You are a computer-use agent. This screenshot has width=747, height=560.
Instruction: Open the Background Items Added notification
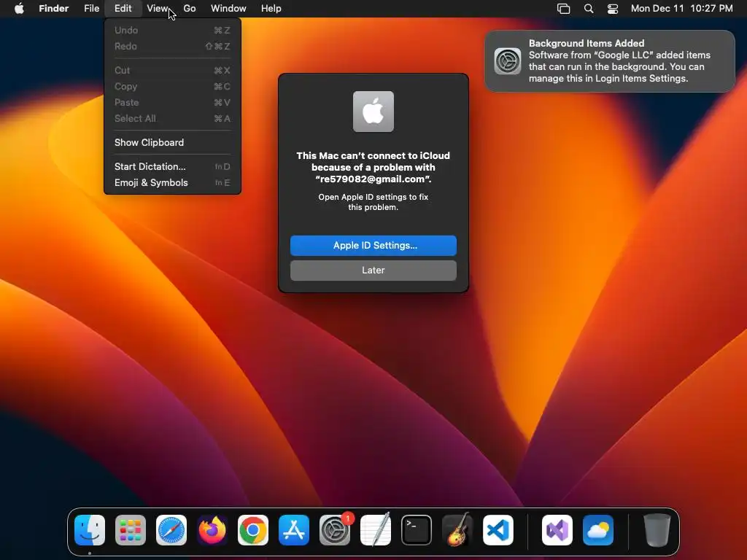pyautogui.click(x=610, y=61)
